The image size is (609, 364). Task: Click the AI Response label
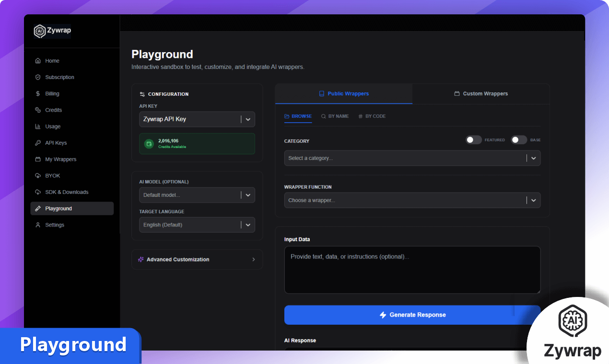[300, 341]
